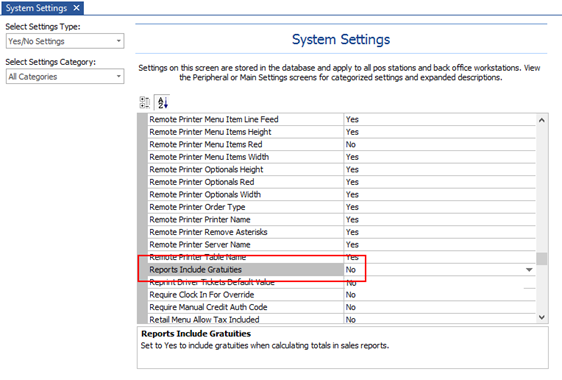Click the scrollbar down arrow
Viewport: 562px width, 380px height.
[x=542, y=317]
